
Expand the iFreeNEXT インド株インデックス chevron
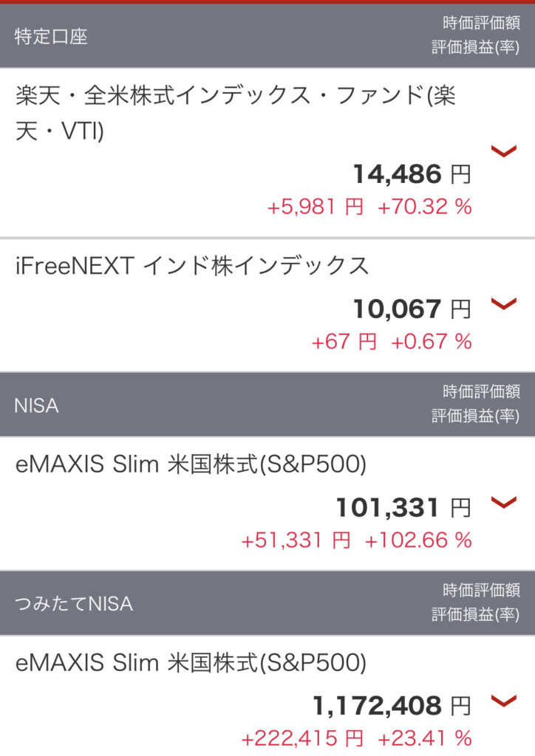pyautogui.click(x=504, y=303)
